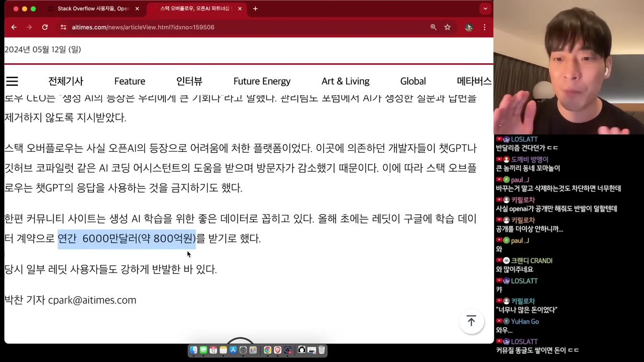This screenshot has height=362, width=644.
Task: Open the 인터뷰 menu section
Action: 189,81
